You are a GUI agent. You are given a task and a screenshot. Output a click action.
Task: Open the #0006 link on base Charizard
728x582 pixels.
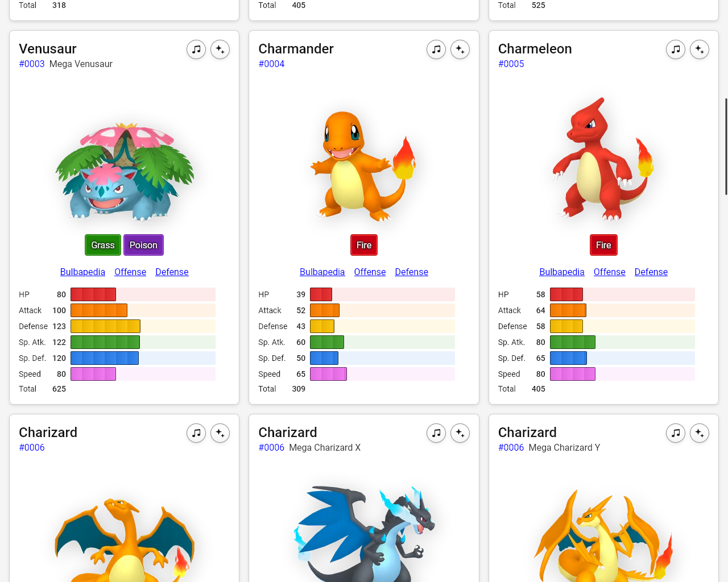32,447
